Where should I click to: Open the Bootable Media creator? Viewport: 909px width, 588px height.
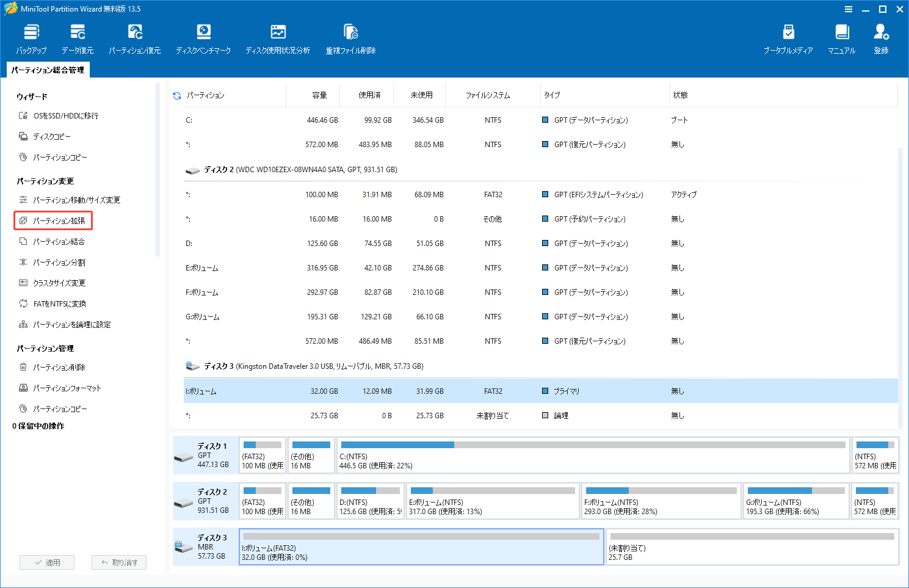(x=788, y=38)
